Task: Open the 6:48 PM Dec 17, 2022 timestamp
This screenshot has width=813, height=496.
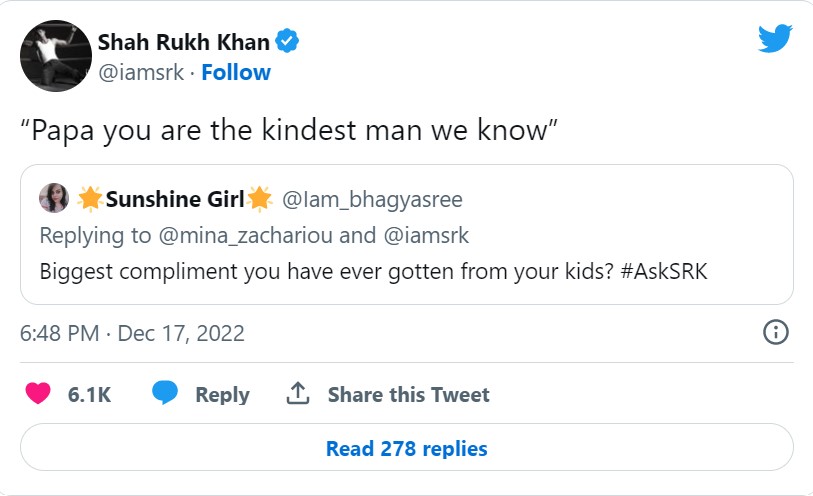Action: (132, 333)
